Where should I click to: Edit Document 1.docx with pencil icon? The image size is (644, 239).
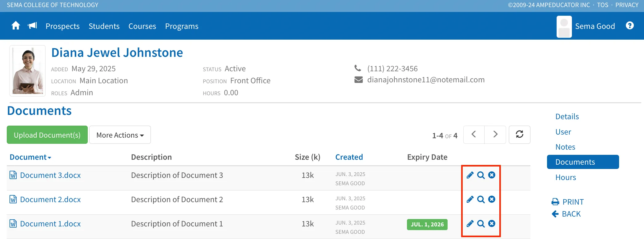tap(470, 224)
